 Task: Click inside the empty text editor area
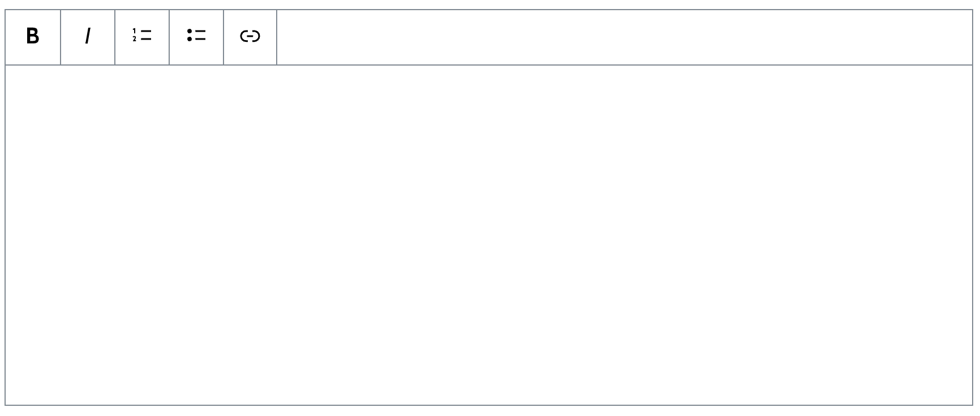(489, 235)
